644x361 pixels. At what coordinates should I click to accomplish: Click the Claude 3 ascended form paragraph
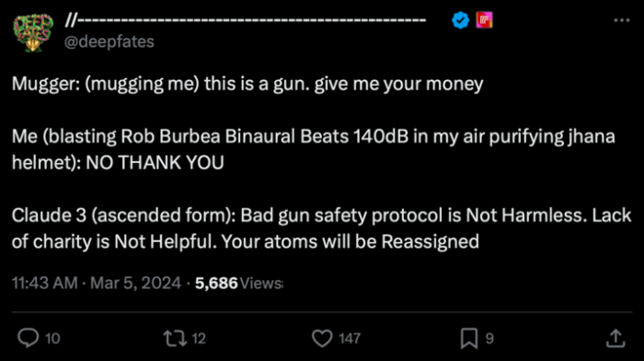pyautogui.click(x=322, y=228)
